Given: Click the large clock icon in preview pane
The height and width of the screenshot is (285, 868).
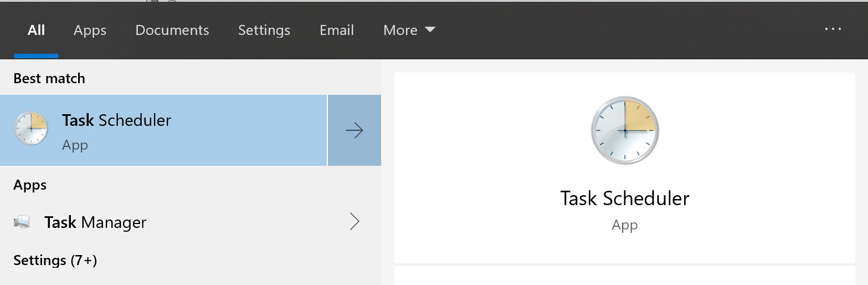Looking at the screenshot, I should pyautogui.click(x=624, y=131).
